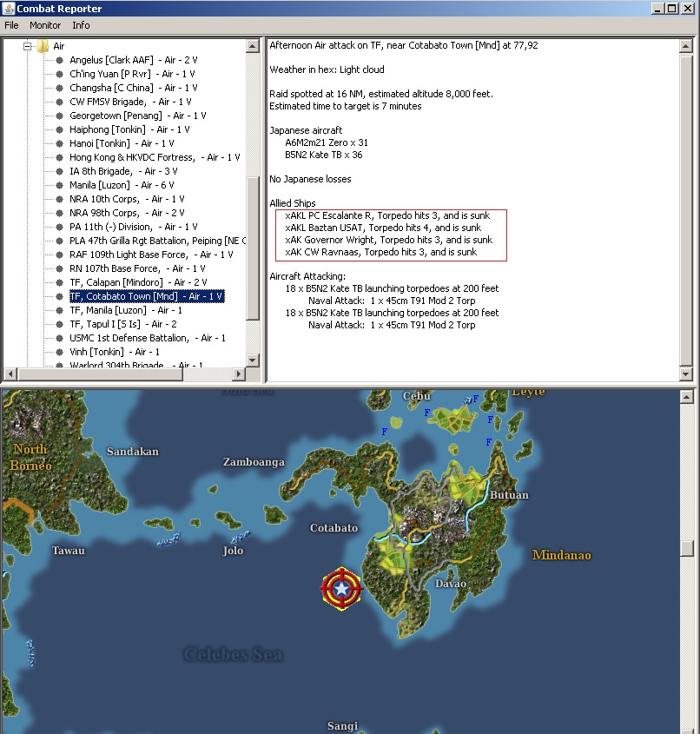The height and width of the screenshot is (734, 700).
Task: Click tree panel scroll left arrow
Action: point(10,374)
